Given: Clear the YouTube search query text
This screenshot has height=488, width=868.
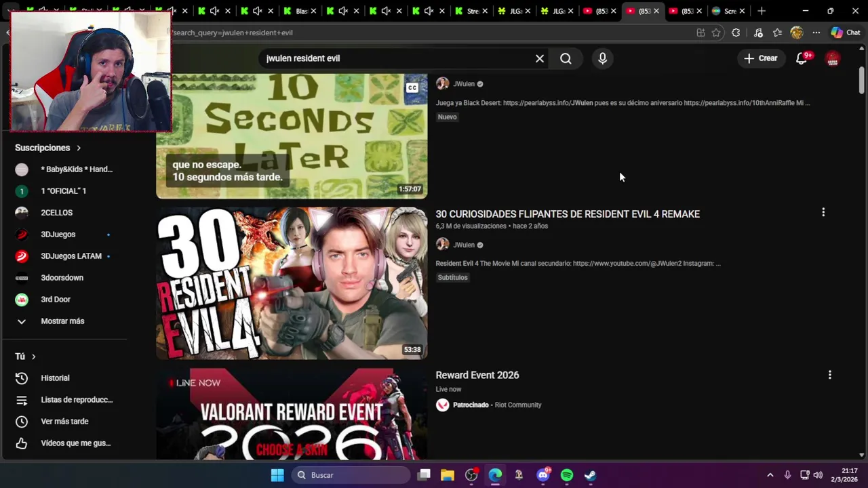Looking at the screenshot, I should (x=540, y=58).
